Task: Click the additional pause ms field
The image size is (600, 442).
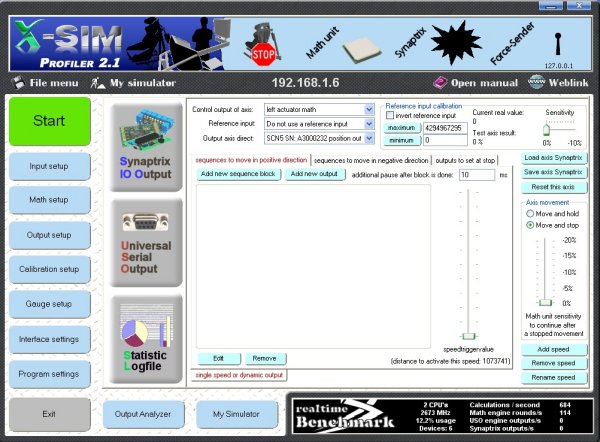Action: point(476,175)
